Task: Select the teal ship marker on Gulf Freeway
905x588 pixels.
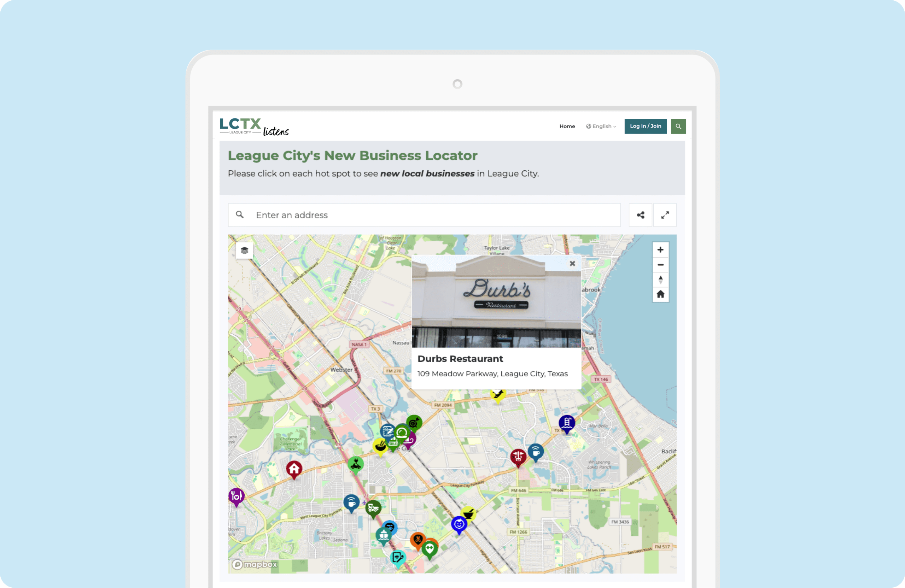Action: 384,534
